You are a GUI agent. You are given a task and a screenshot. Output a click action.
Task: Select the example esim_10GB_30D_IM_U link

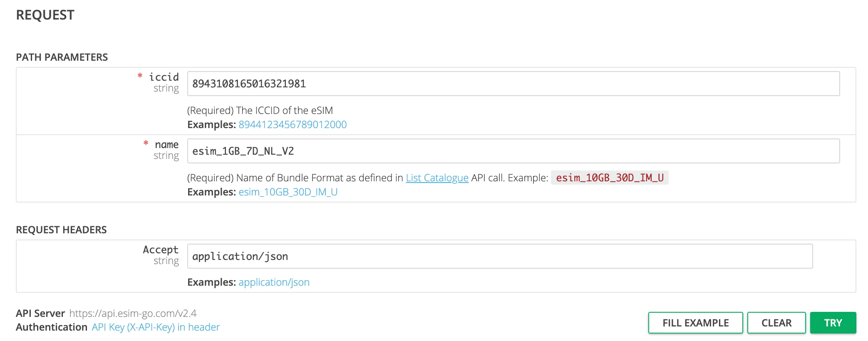(x=288, y=192)
